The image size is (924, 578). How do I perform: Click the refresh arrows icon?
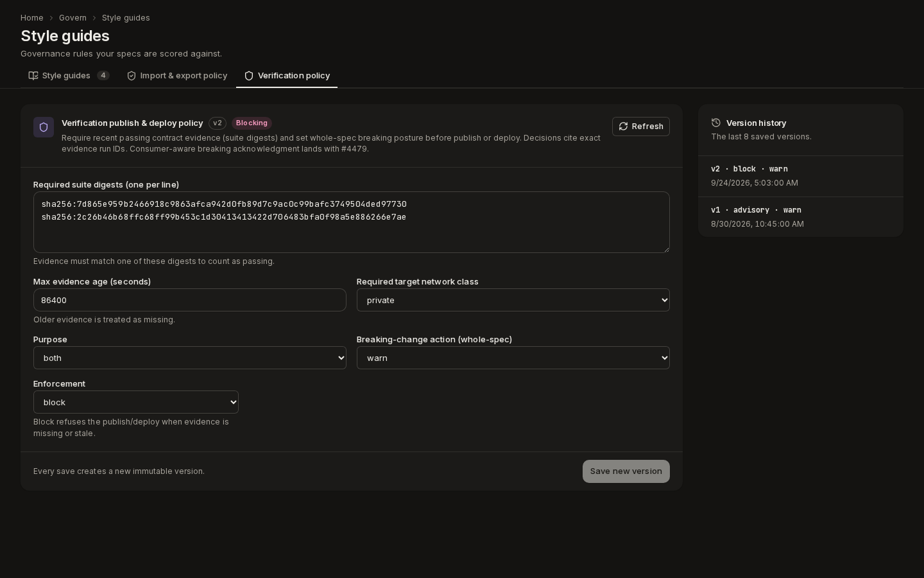[x=623, y=127]
